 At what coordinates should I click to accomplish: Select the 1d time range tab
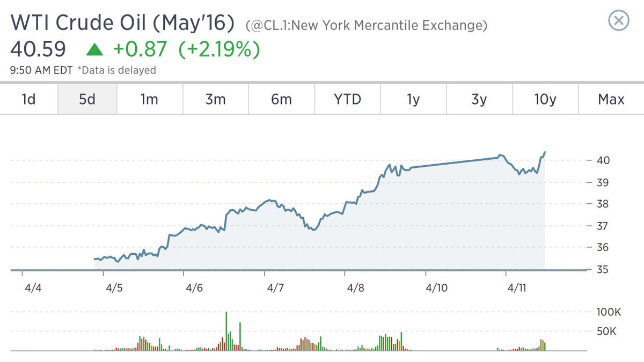pos(28,99)
